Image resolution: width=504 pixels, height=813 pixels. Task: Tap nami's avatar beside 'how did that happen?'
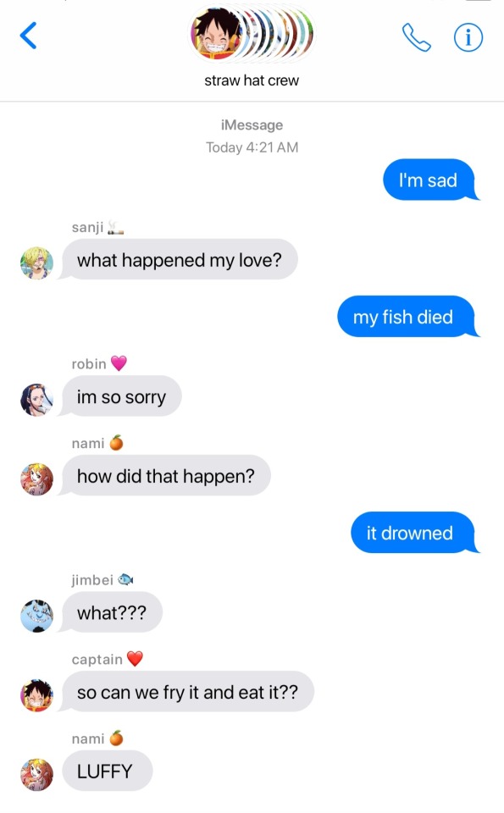pyautogui.click(x=36, y=479)
